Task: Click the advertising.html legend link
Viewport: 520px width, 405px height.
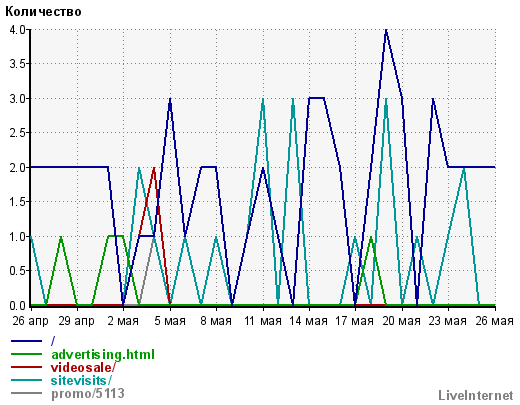Action: click(103, 354)
